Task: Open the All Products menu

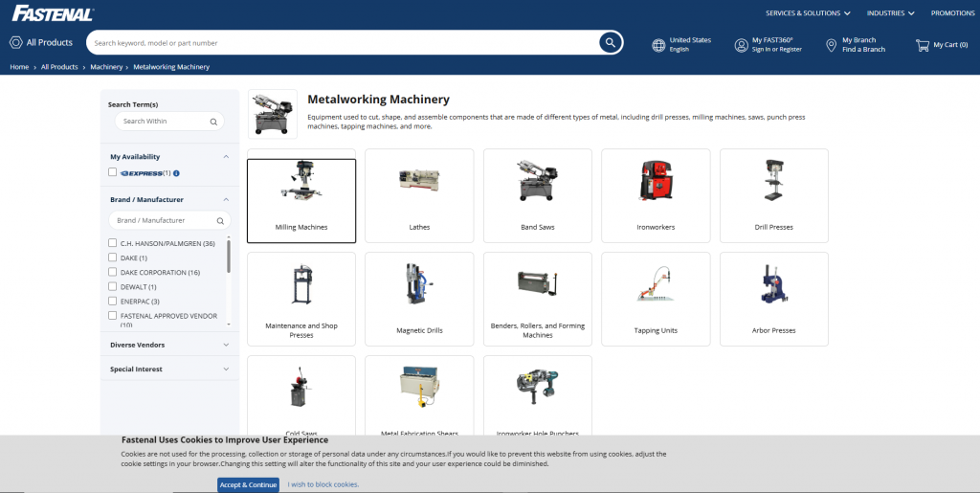Action: pos(41,42)
